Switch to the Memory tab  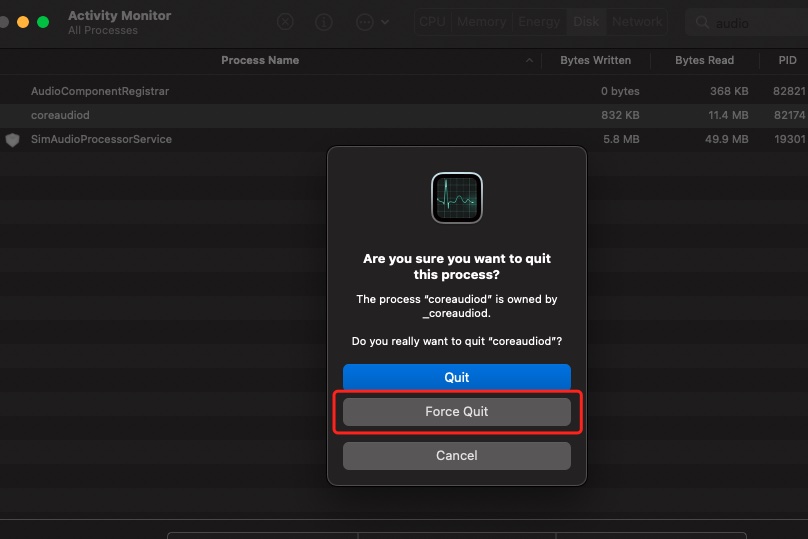pyautogui.click(x=482, y=22)
